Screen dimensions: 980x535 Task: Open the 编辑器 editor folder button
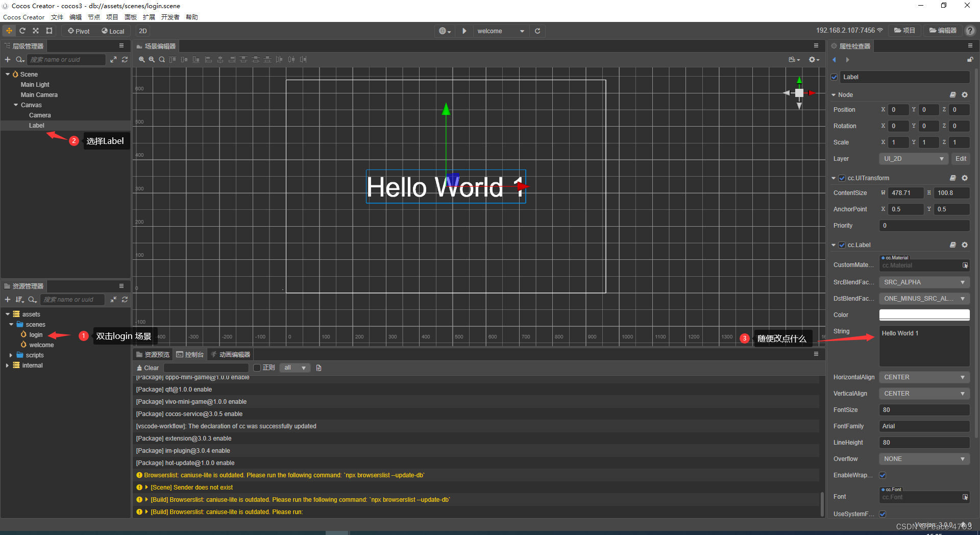click(x=943, y=31)
